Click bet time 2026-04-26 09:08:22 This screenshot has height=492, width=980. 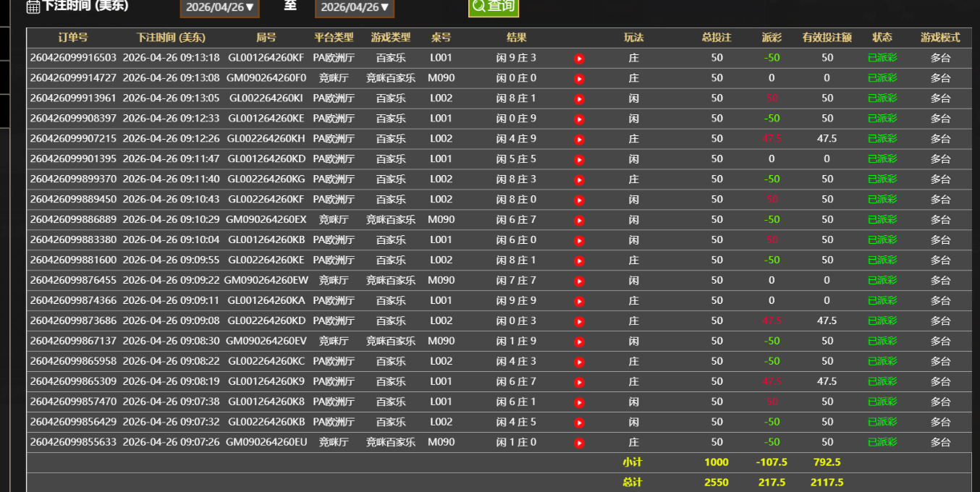pyautogui.click(x=171, y=362)
